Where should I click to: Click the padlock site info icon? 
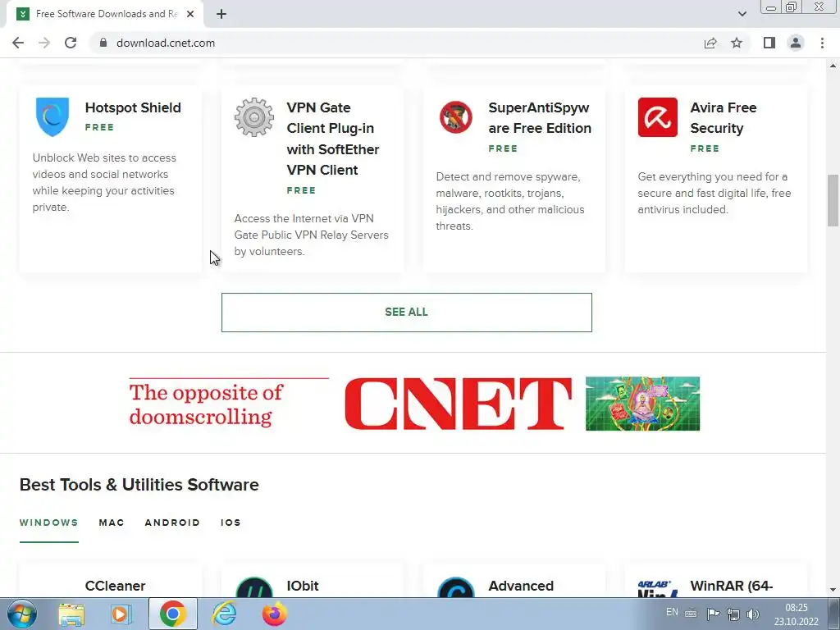coord(103,43)
